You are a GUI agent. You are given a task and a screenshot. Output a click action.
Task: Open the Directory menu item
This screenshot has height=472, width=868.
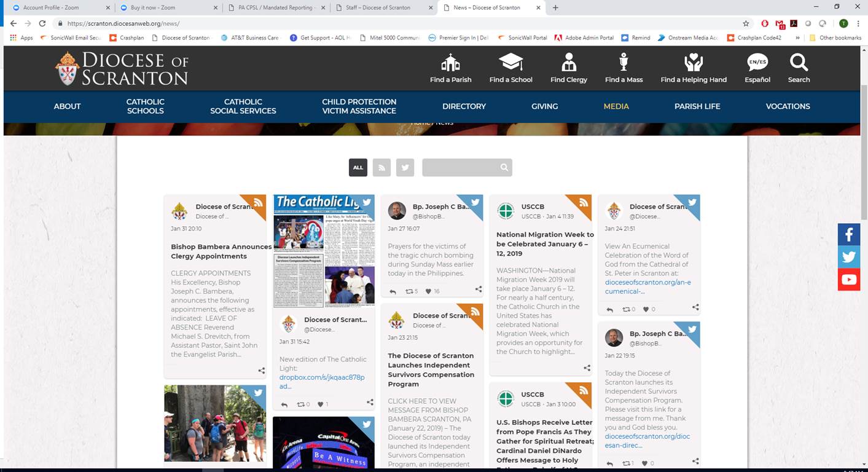464,106
